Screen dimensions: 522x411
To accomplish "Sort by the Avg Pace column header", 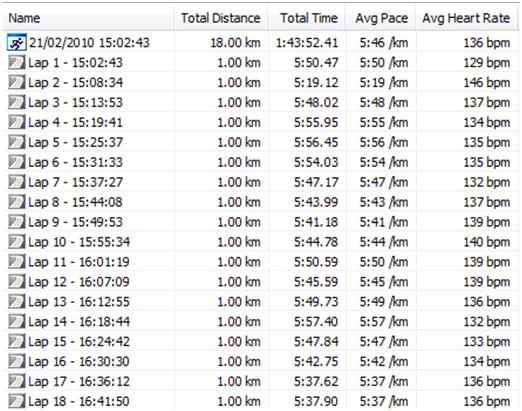I will [x=381, y=18].
